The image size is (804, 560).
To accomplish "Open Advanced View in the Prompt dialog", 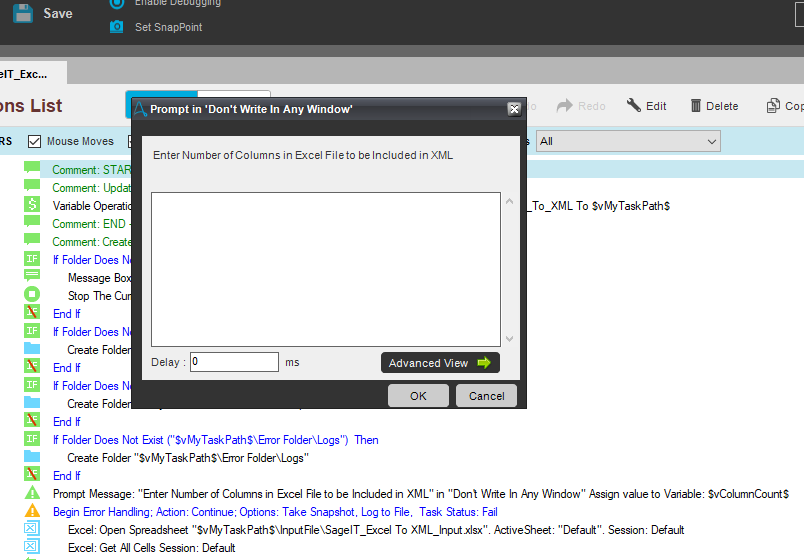I will coord(440,363).
